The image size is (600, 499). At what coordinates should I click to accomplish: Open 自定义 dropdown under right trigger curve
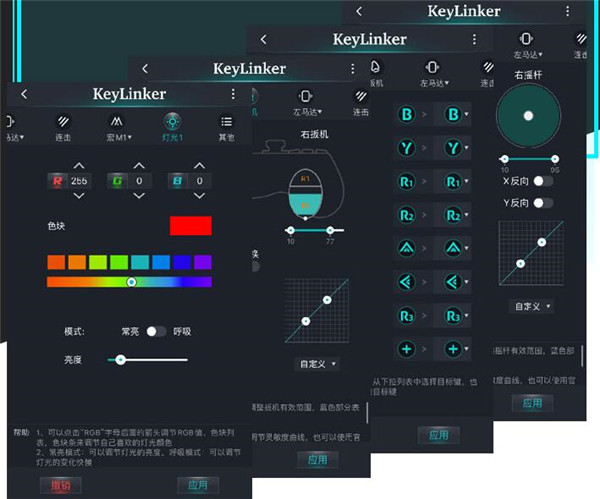(x=317, y=363)
